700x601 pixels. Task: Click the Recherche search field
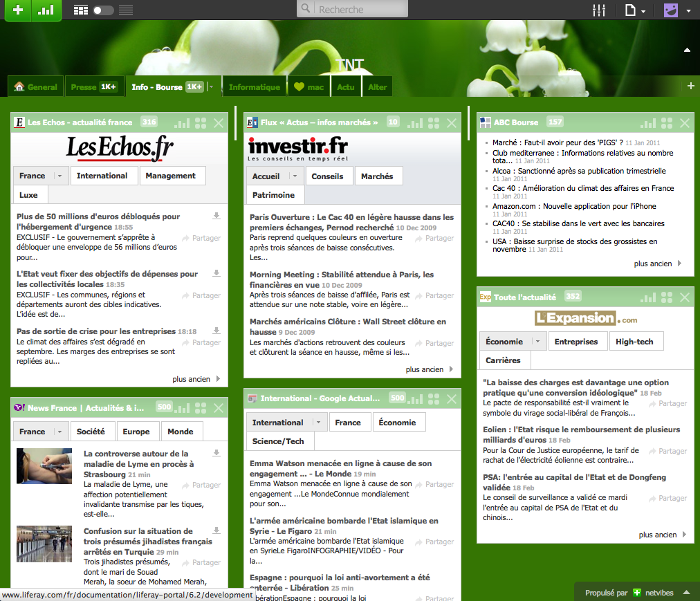tap(360, 10)
